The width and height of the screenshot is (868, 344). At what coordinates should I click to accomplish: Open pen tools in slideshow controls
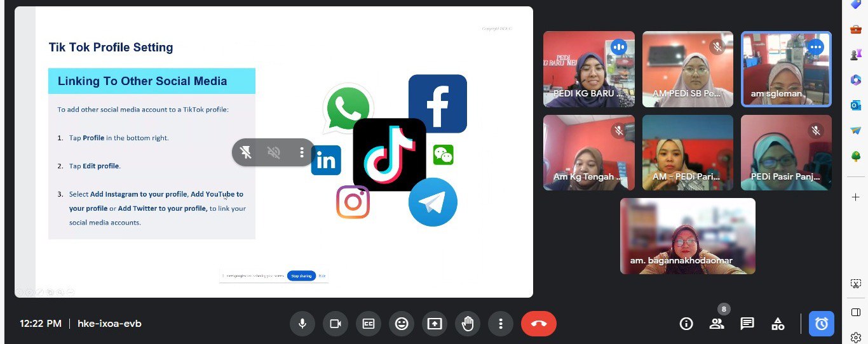40,292
